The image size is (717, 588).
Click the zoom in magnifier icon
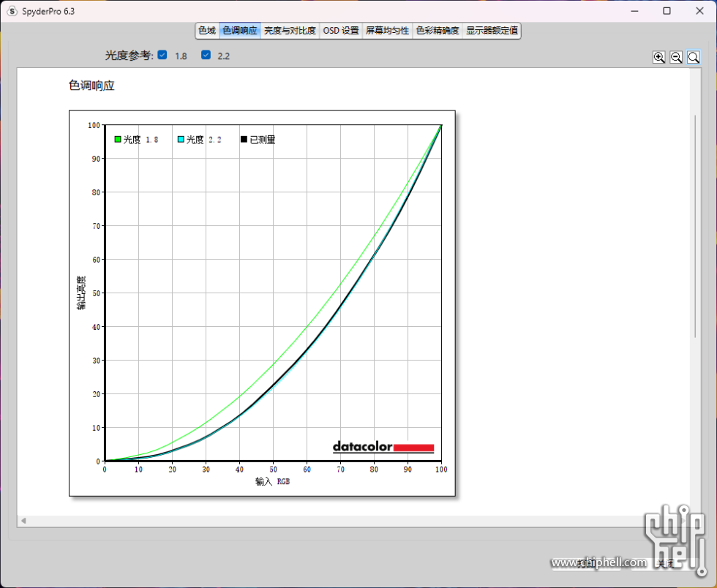pyautogui.click(x=659, y=57)
